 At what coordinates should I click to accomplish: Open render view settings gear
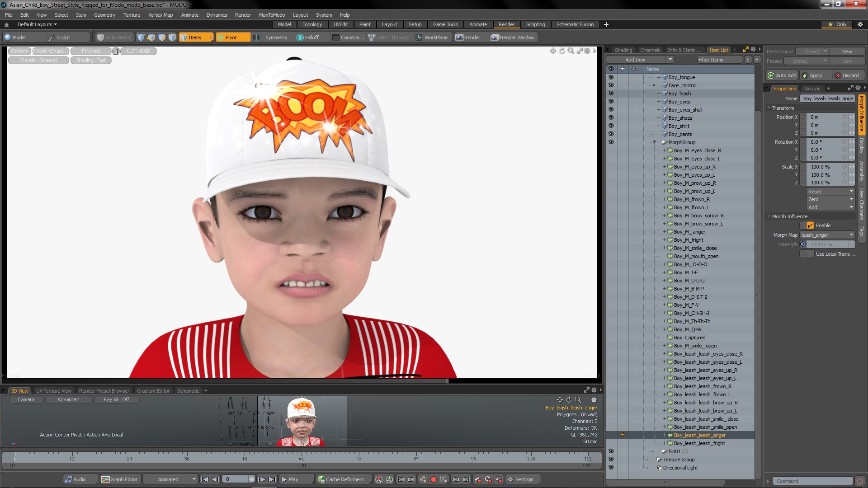point(587,51)
